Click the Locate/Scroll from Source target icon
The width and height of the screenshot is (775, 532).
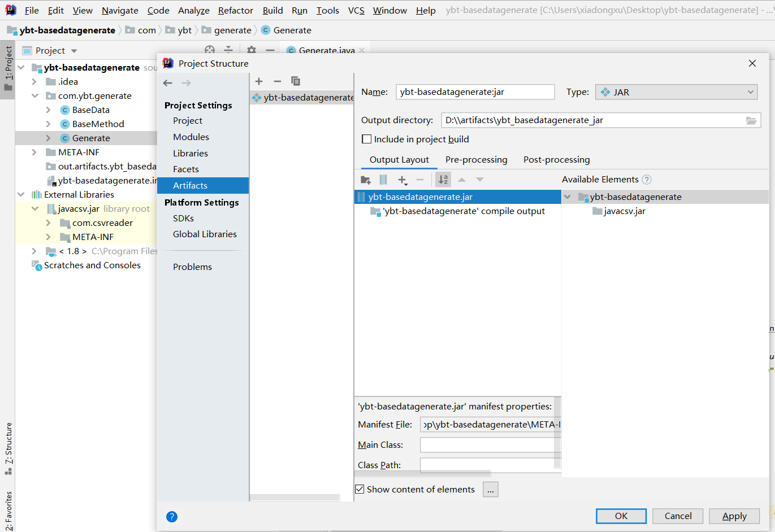(x=210, y=50)
